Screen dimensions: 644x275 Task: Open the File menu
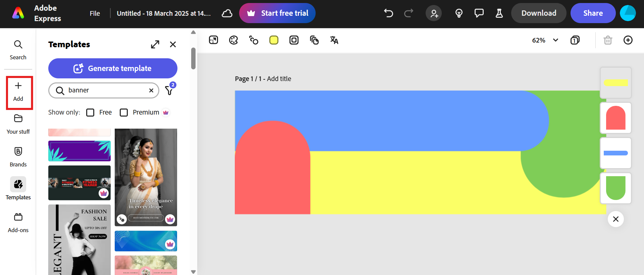coord(95,13)
